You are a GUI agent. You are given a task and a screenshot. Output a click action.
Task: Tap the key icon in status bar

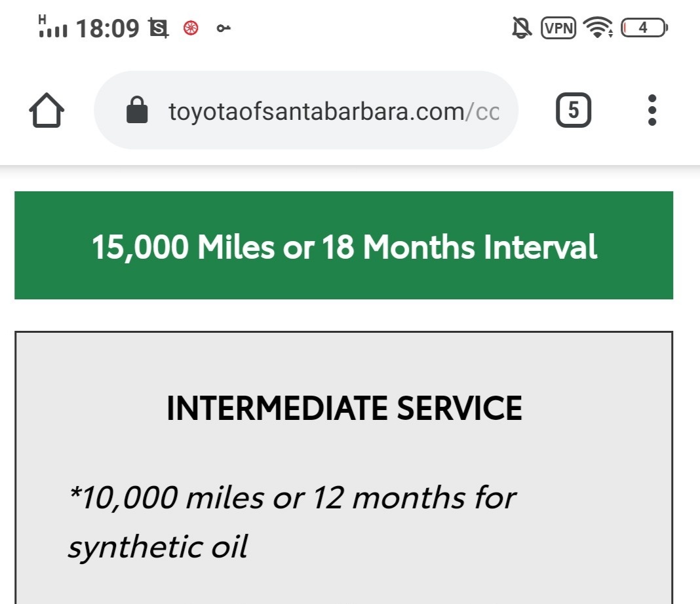pyautogui.click(x=224, y=29)
